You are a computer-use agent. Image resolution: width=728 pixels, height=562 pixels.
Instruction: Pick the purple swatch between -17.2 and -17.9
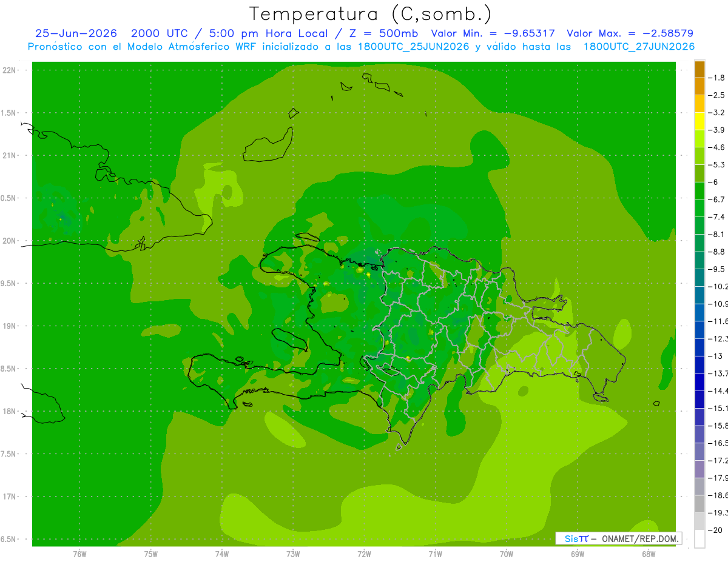tap(699, 469)
